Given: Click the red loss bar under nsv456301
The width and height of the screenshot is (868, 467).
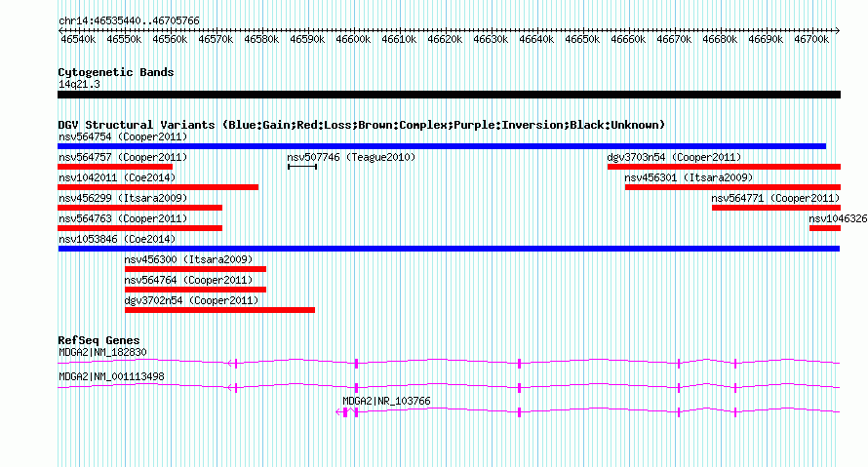Looking at the screenshot, I should 733,187.
